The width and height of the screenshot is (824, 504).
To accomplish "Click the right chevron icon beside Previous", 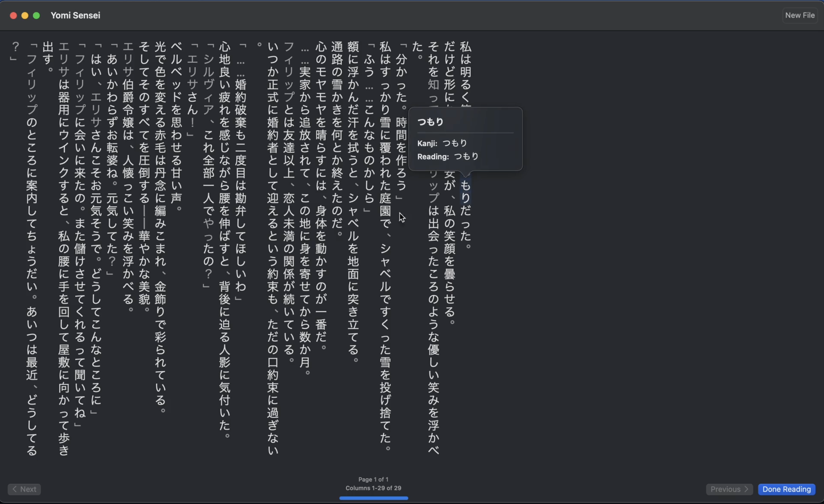I will tap(747, 489).
